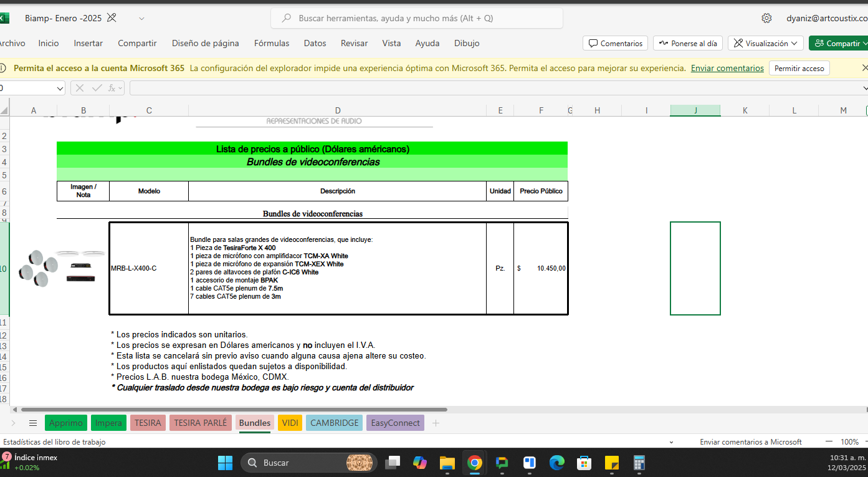Focus the 'Buscar herramientas' search box
This screenshot has height=477, width=868.
(x=416, y=18)
